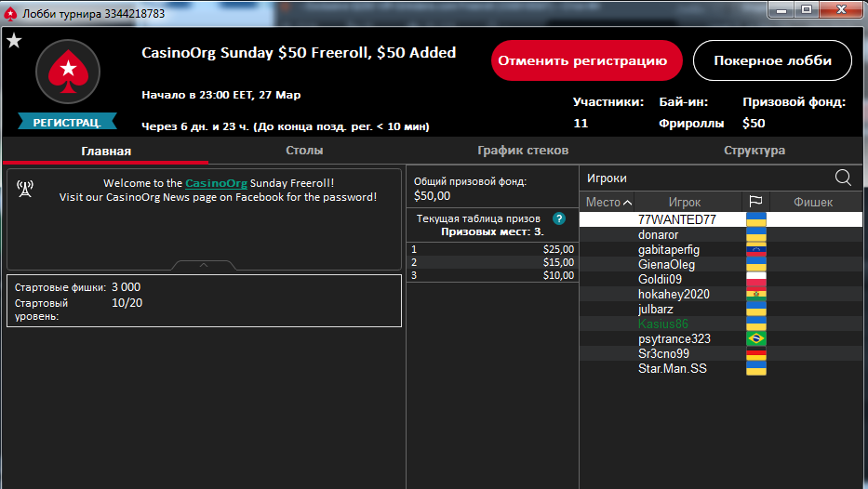Click Отменить регистрацию button
868x489 pixels.
[586, 60]
